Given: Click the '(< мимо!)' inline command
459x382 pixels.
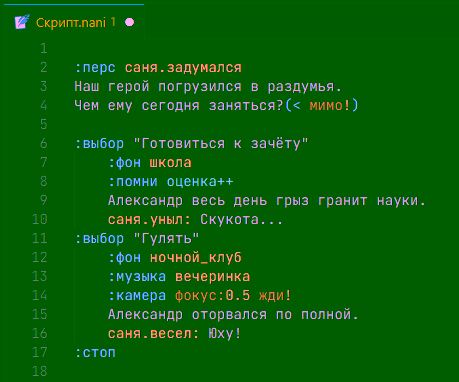Looking at the screenshot, I should [321, 106].
